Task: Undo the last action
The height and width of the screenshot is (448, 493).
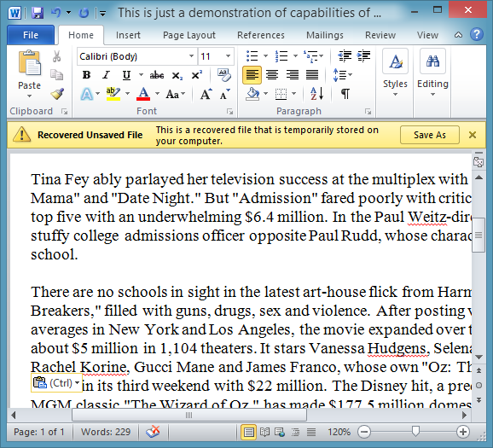Action: coord(56,13)
